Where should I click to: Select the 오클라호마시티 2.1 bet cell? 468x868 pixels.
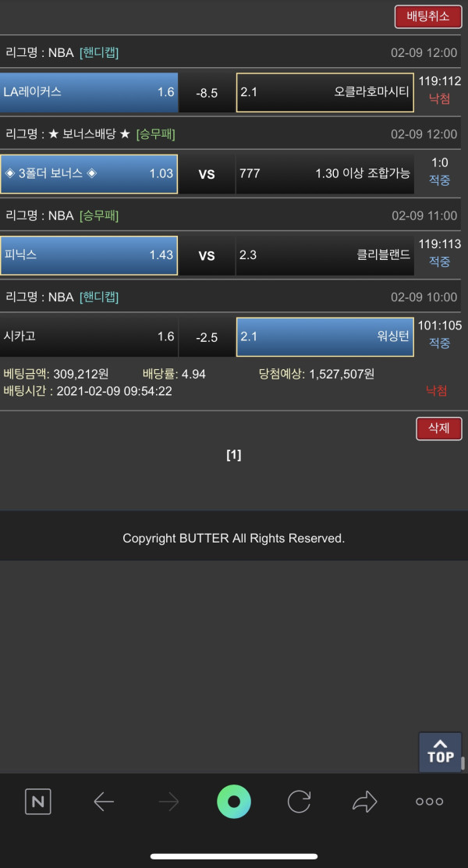[324, 92]
